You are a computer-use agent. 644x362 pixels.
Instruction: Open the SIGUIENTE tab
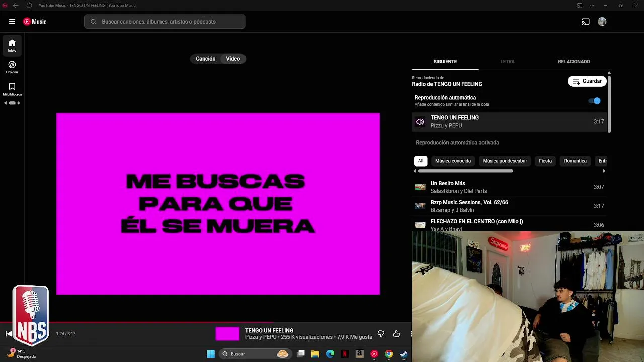coord(445,62)
